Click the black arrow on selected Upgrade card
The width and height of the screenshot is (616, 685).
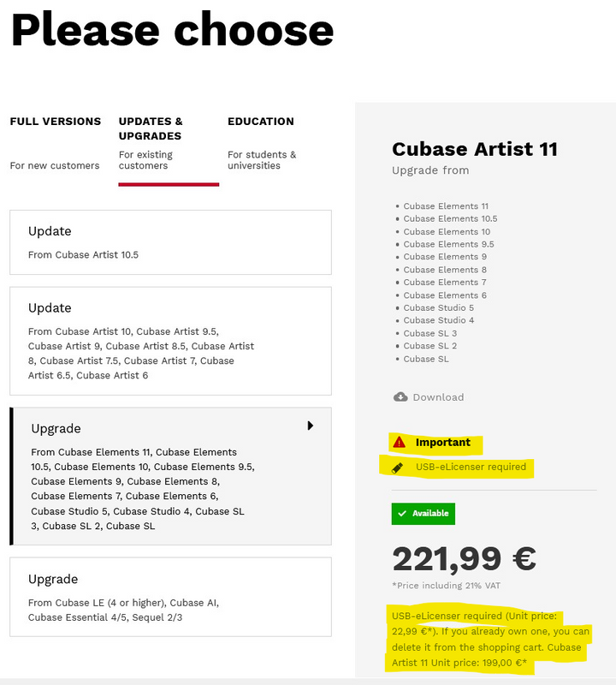tap(311, 426)
